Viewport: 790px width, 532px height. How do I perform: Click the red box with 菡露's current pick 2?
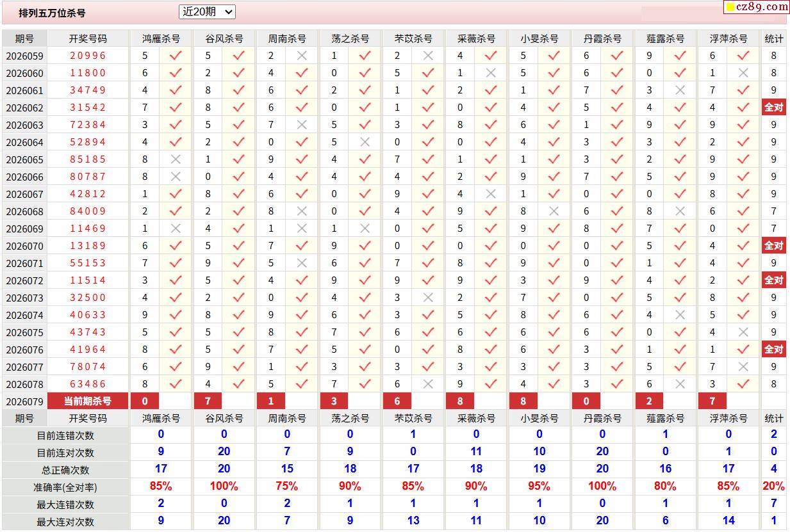649,401
